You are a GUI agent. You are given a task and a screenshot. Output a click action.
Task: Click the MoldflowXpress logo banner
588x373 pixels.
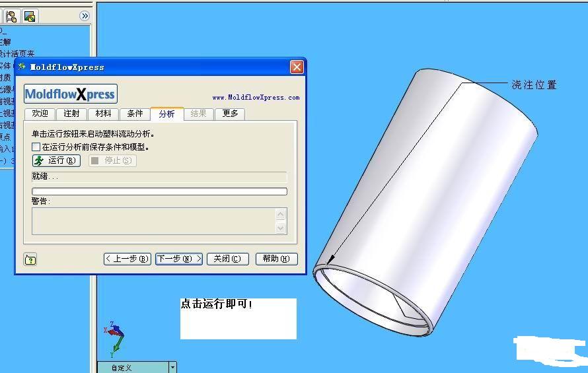click(x=71, y=94)
